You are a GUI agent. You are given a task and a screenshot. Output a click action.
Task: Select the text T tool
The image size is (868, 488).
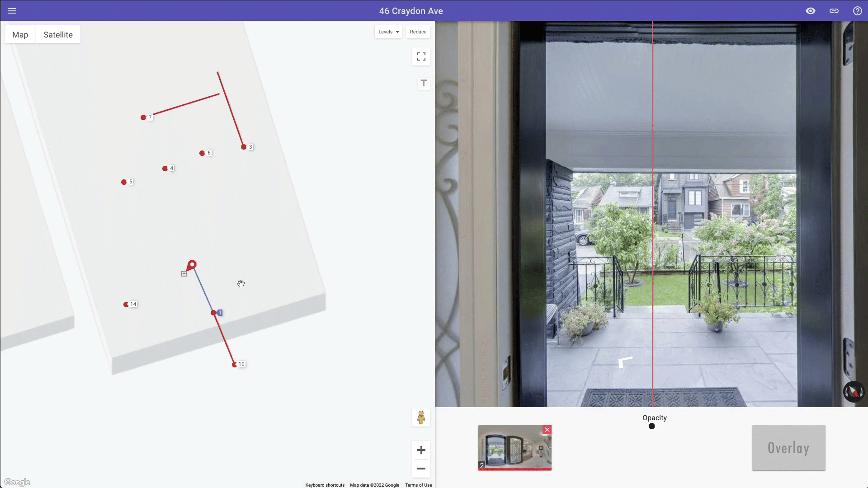424,83
